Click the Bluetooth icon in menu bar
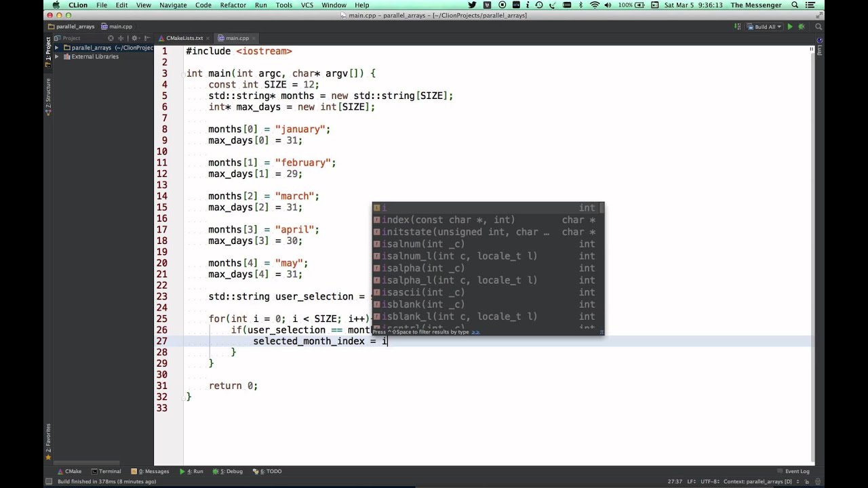Viewport: 868px width, 488px height. 580,5
